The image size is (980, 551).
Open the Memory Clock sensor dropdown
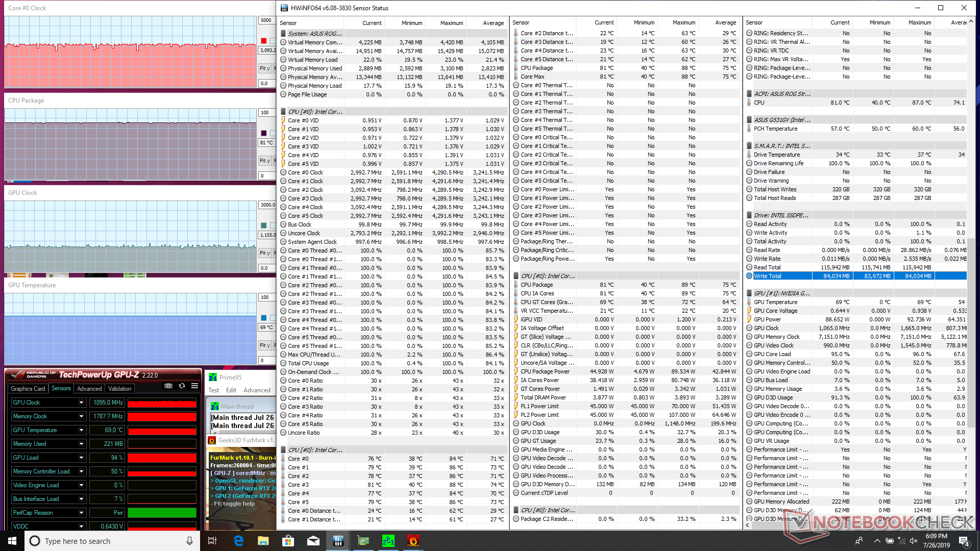(81, 416)
